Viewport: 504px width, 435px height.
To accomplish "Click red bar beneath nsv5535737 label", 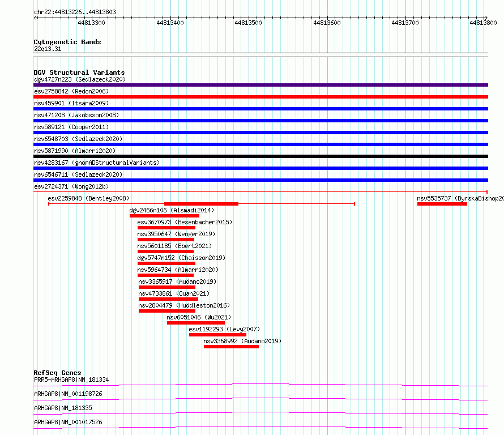I will pyautogui.click(x=442, y=204).
